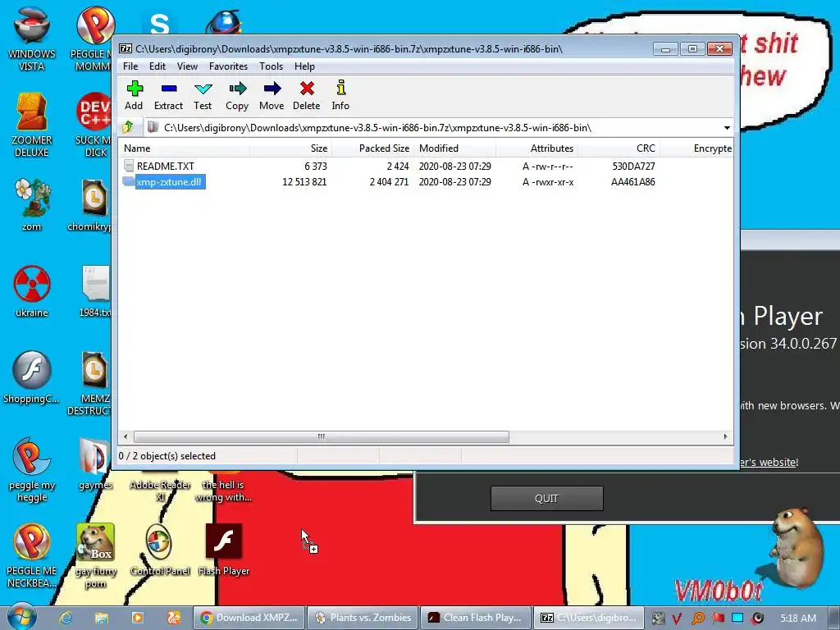The height and width of the screenshot is (630, 840).
Task: Sort by Name column header
Action: [x=184, y=148]
